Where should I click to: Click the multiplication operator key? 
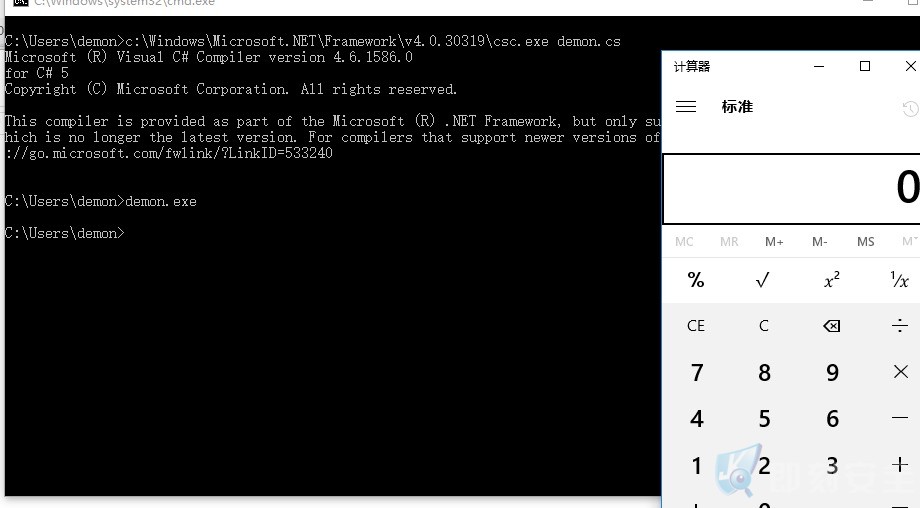900,371
